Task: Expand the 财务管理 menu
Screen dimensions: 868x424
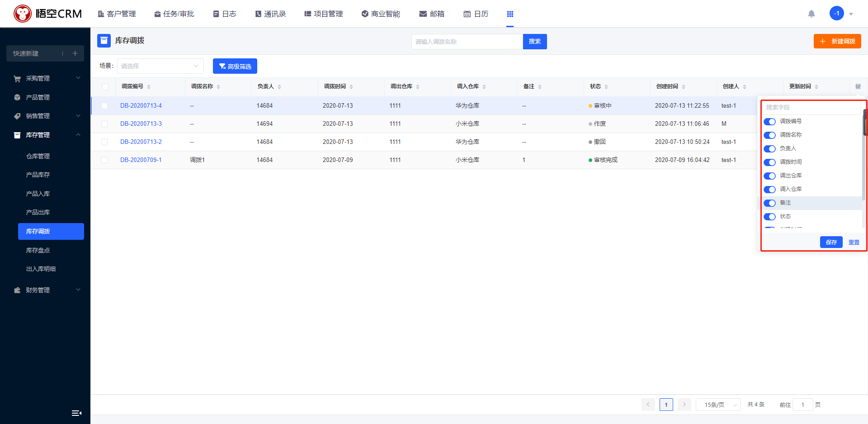Action: point(78,290)
